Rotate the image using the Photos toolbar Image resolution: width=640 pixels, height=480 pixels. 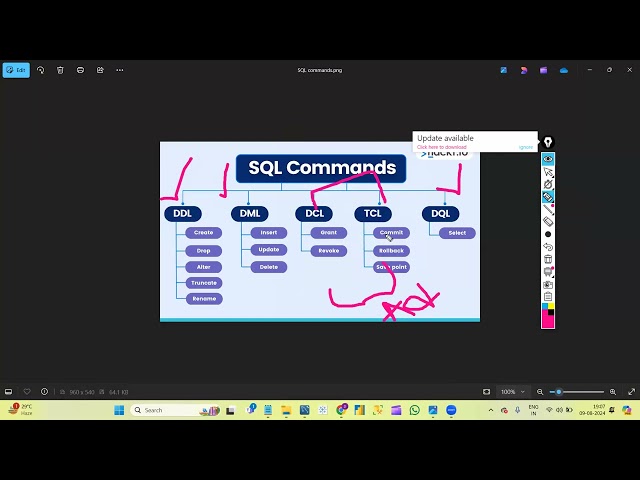click(40, 70)
